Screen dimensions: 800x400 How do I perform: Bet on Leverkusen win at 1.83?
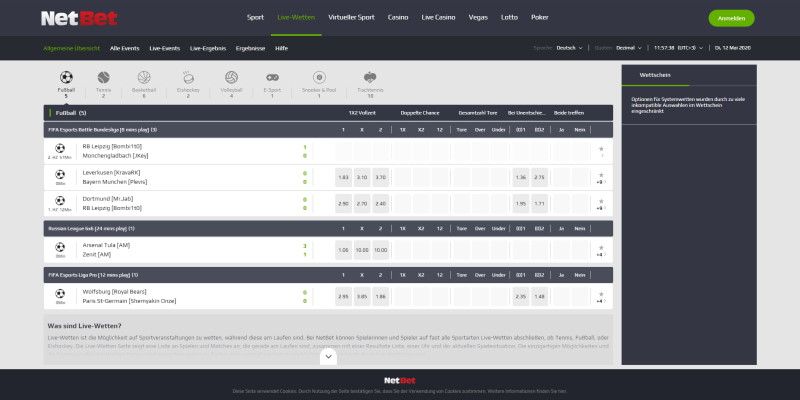[x=343, y=178]
